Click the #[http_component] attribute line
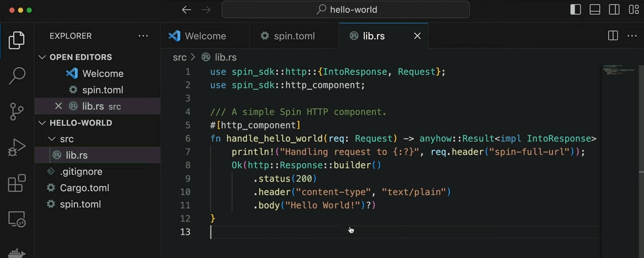The height and width of the screenshot is (258, 644). tap(255, 125)
